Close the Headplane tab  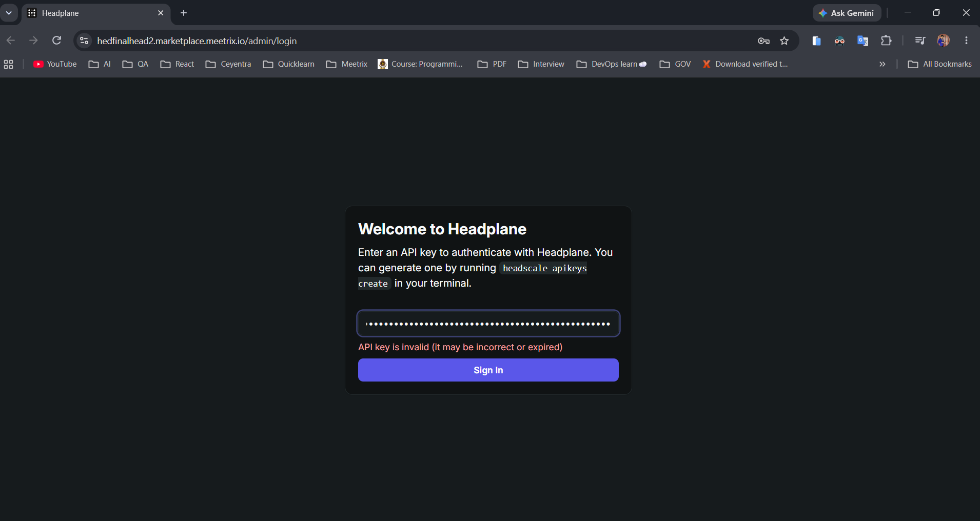pos(161,13)
